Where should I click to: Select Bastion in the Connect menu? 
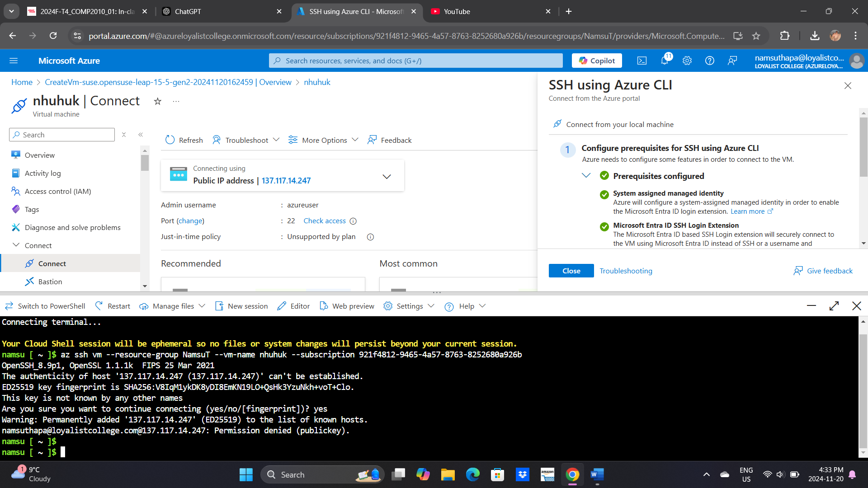click(49, 282)
